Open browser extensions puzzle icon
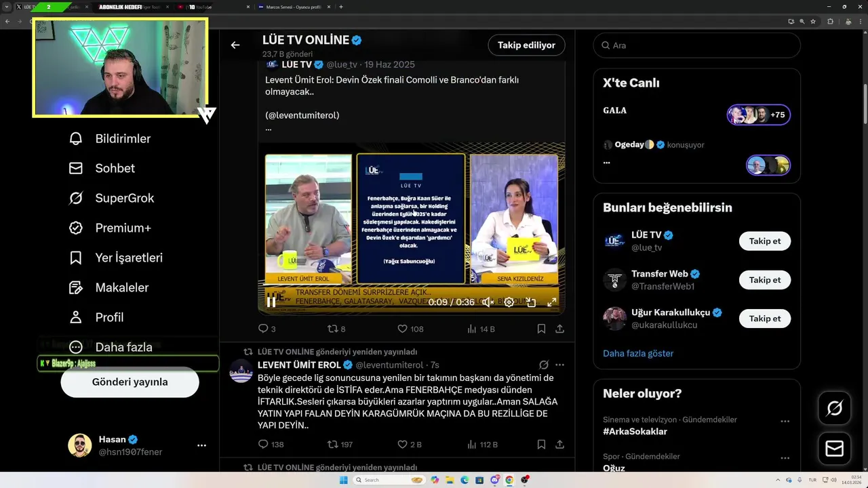 coord(830,22)
